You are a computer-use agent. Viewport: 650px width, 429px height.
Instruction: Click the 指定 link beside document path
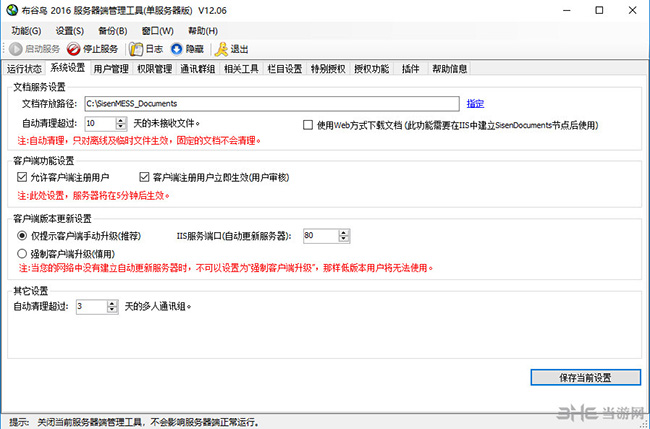click(475, 103)
